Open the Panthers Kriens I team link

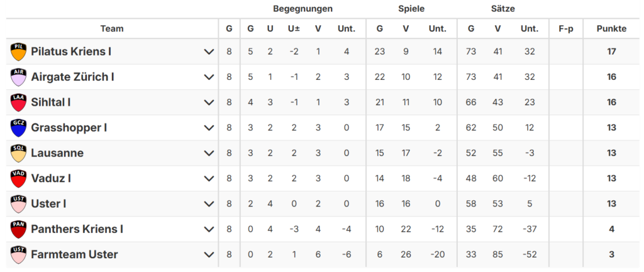pyautogui.click(x=77, y=229)
